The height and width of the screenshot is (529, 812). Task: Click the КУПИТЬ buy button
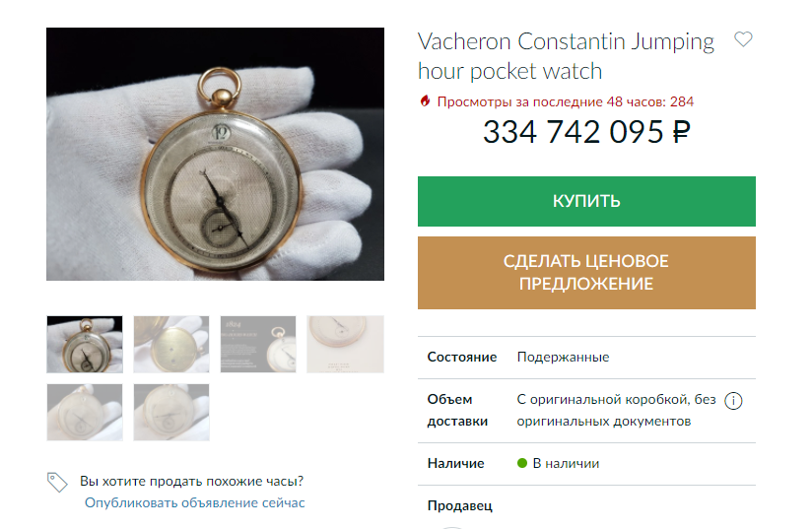coord(586,201)
